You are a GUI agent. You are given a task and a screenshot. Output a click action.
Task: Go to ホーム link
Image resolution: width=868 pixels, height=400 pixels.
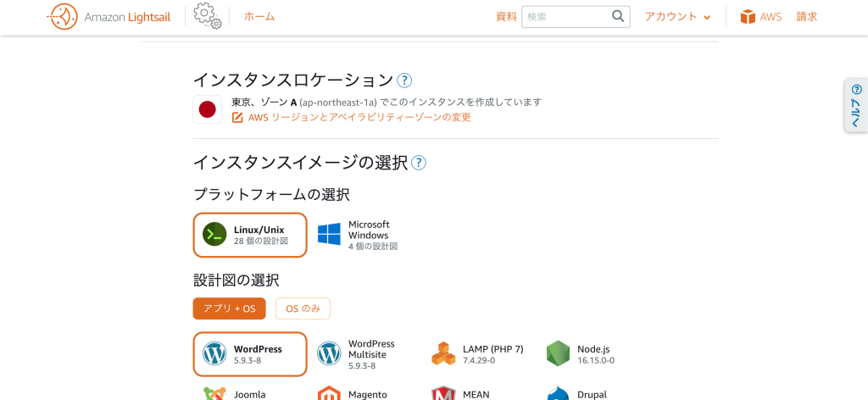pos(259,17)
